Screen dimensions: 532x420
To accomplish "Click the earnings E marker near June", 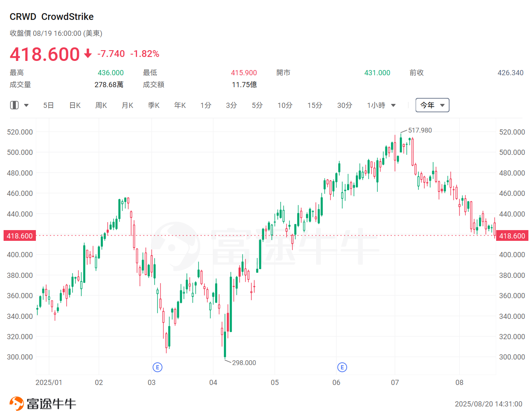I will (342, 367).
